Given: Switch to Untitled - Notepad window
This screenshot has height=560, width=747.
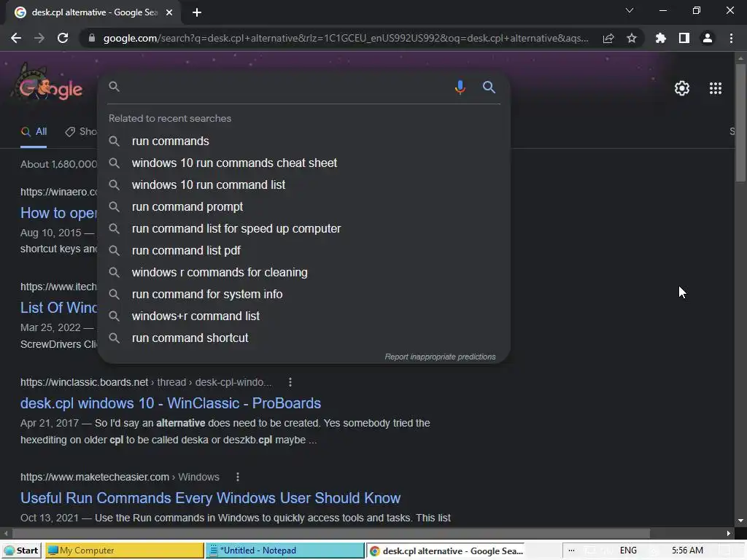Looking at the screenshot, I should coord(285,551).
